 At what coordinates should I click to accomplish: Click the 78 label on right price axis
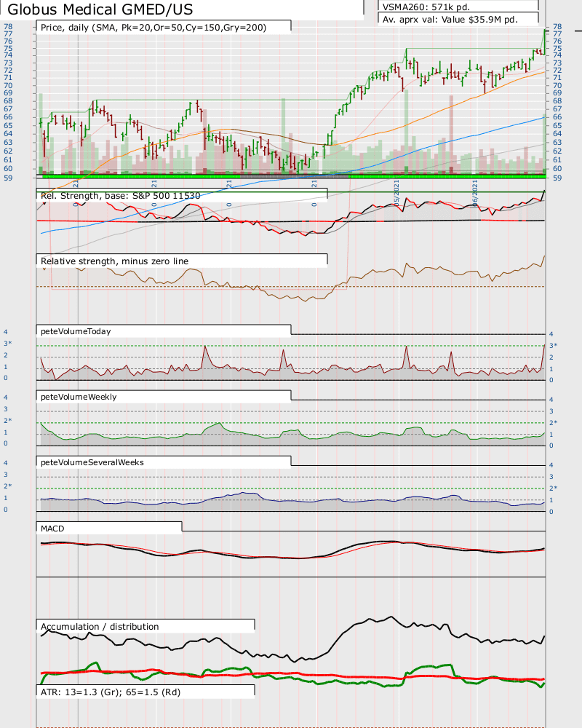(x=557, y=26)
